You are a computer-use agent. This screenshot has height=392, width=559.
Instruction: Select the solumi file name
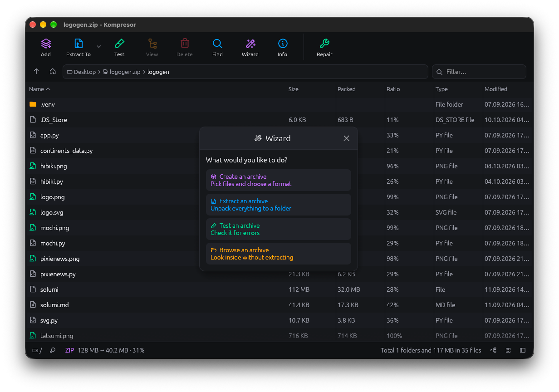coord(49,289)
